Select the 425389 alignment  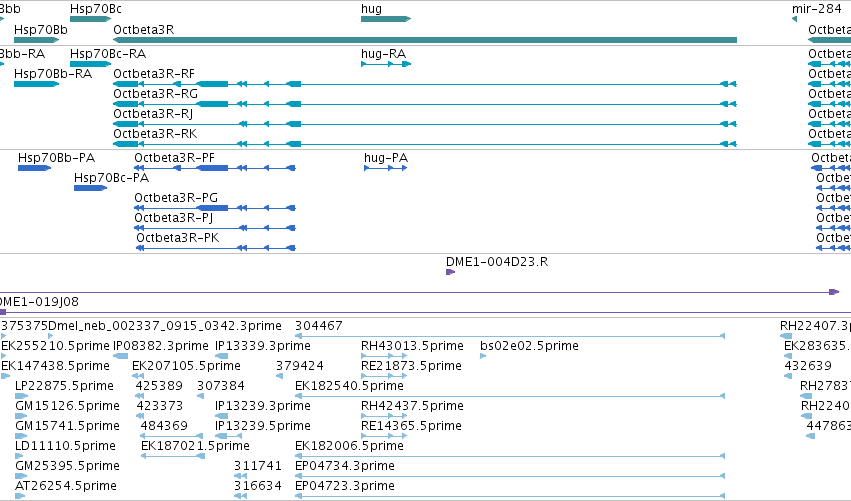coord(159,386)
